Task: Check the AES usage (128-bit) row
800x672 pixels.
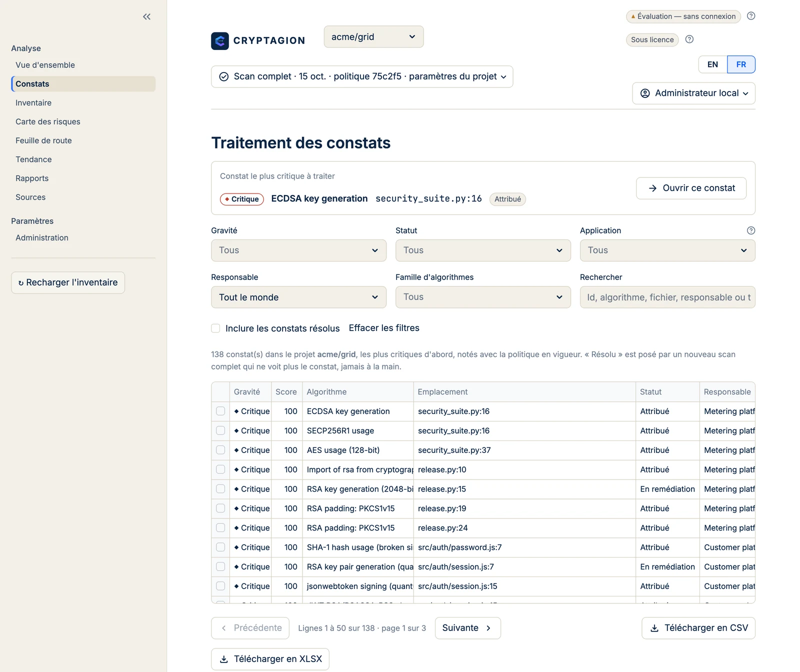Action: 220,450
